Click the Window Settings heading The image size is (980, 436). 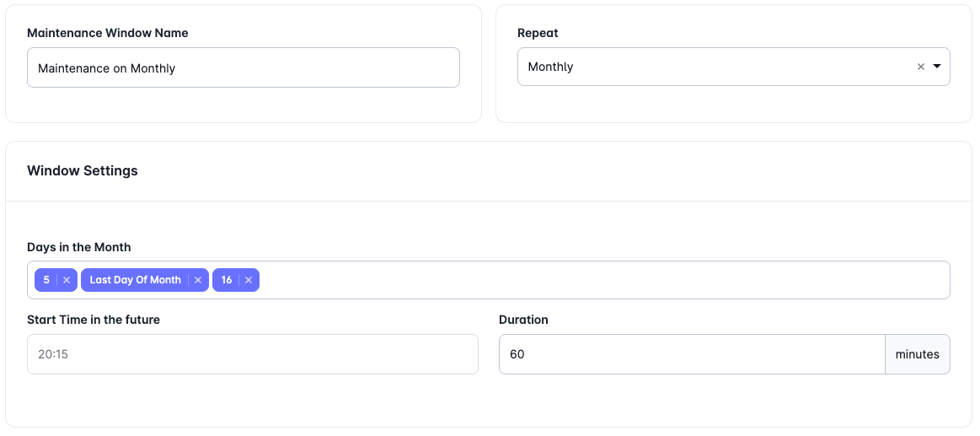point(83,170)
